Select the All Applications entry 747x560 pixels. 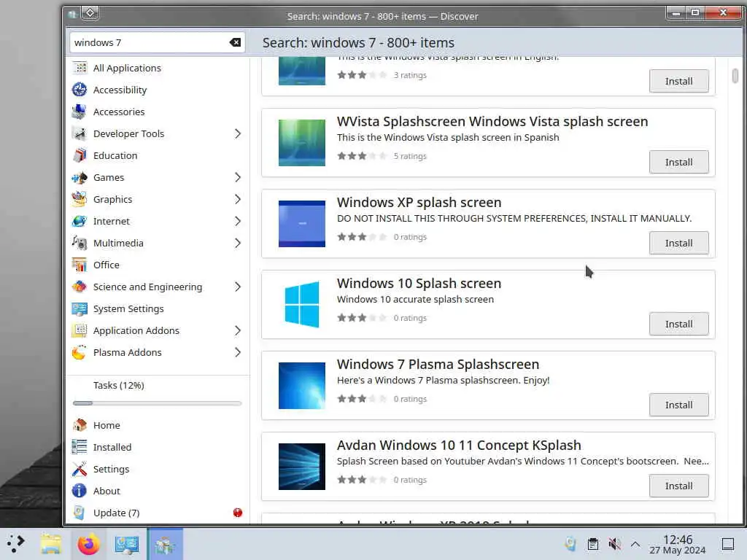tap(158, 68)
